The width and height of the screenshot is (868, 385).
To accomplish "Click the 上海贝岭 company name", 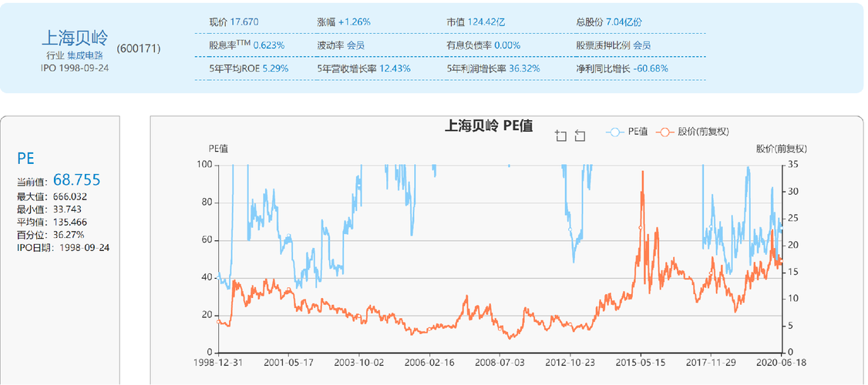I will (75, 38).
